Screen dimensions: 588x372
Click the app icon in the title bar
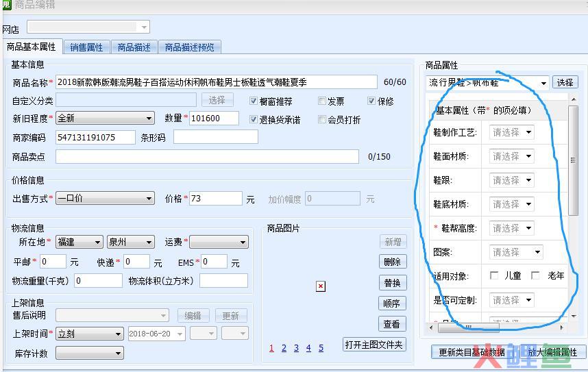[7, 5]
